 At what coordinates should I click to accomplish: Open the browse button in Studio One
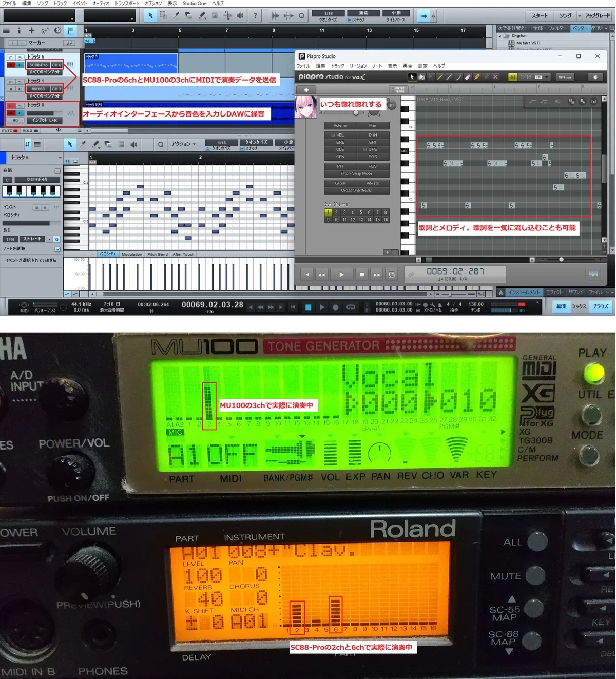600,306
